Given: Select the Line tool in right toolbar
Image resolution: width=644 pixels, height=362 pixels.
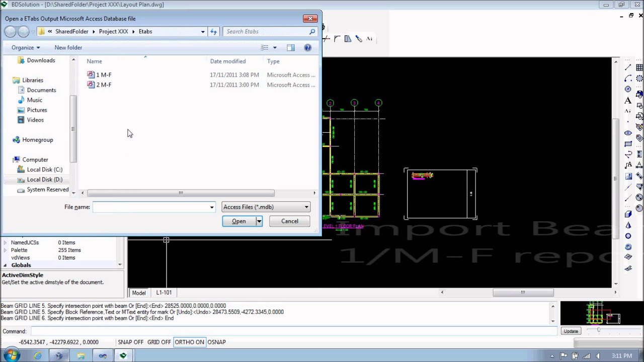Looking at the screenshot, I should click(x=628, y=67).
